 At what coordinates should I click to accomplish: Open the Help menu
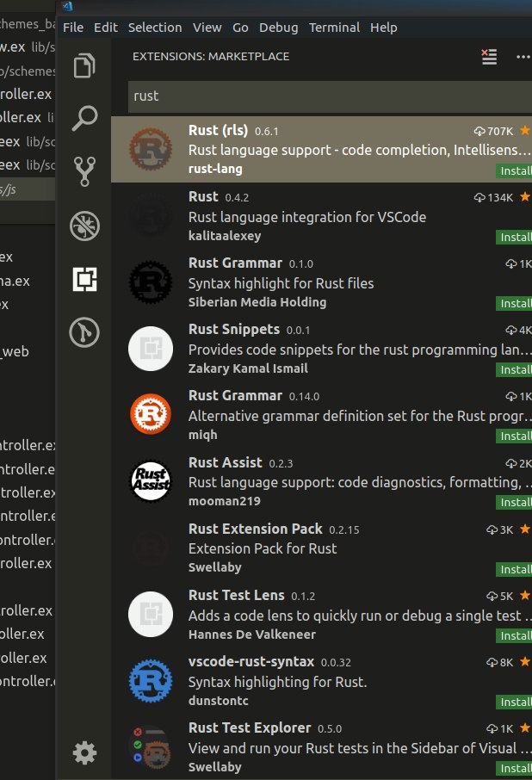[x=383, y=28]
